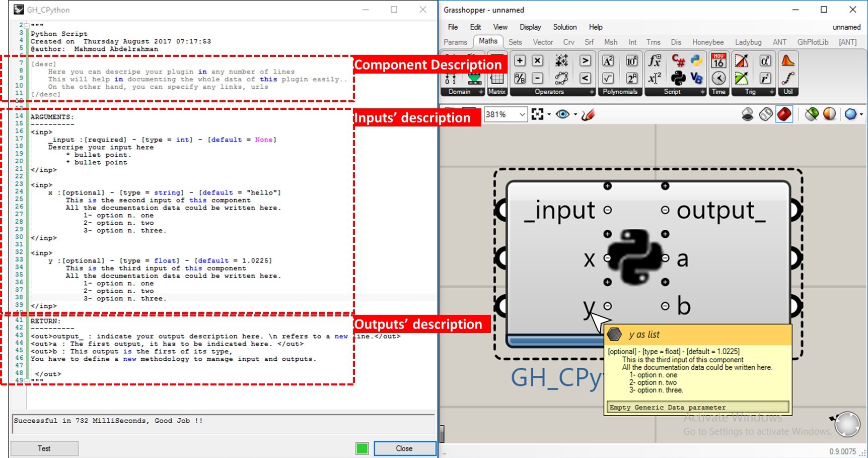Click the black GH_CPython component icon

(678, 78)
